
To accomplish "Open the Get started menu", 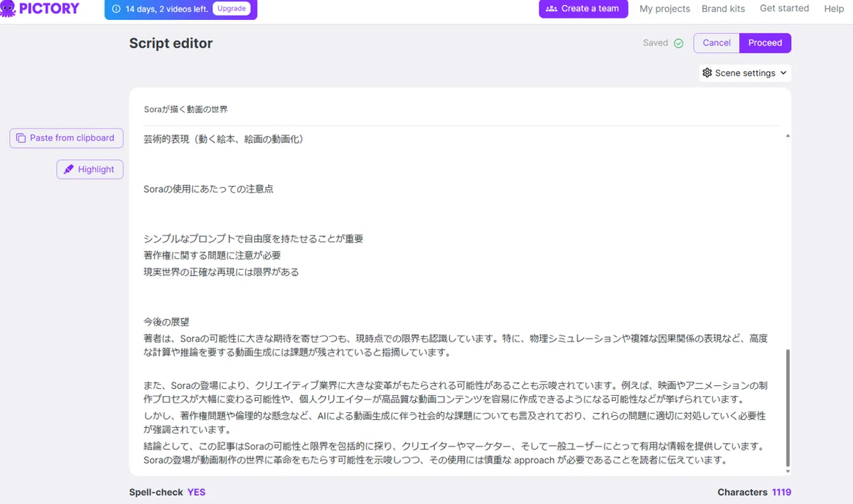I will tap(784, 9).
